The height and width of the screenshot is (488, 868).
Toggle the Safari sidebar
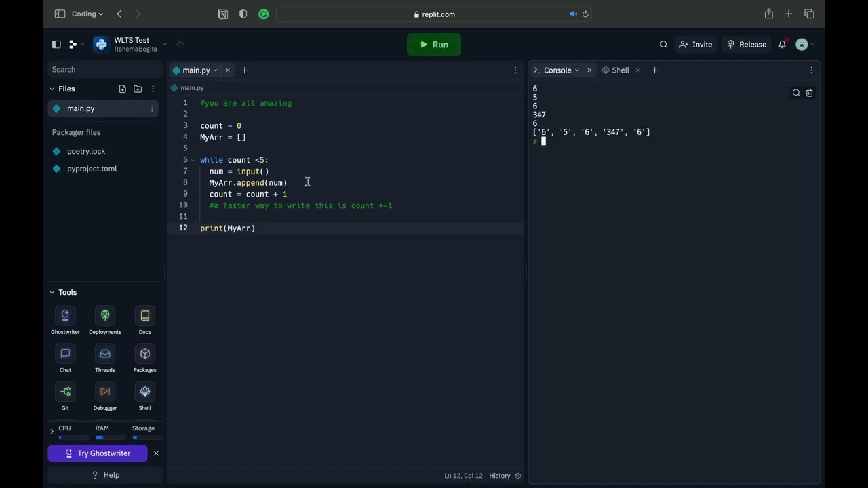click(60, 14)
